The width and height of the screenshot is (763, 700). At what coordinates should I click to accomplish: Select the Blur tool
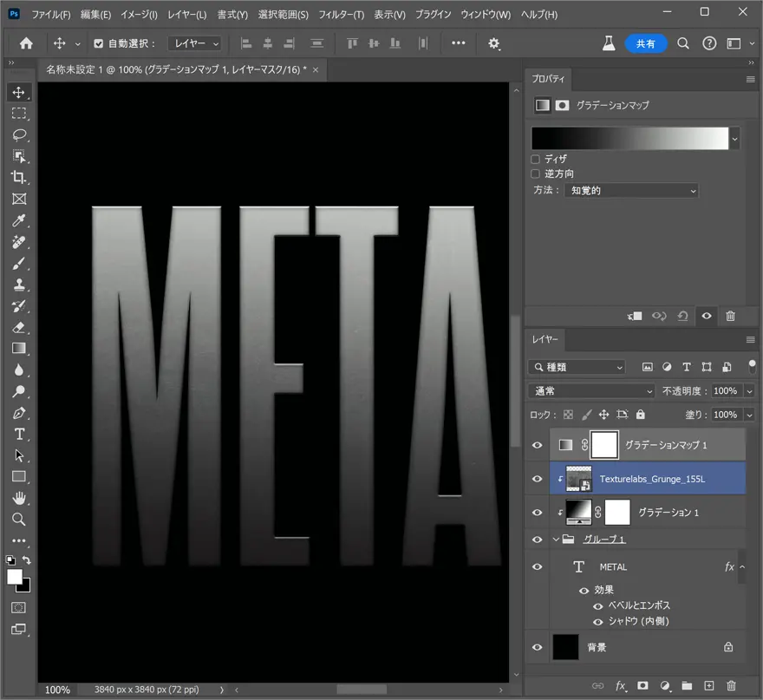pyautogui.click(x=18, y=370)
